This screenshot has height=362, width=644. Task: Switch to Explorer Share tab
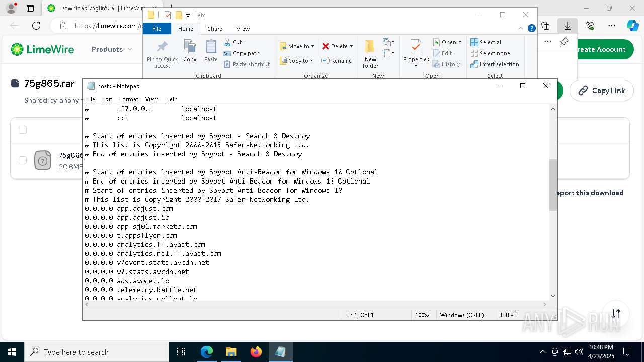click(x=215, y=29)
